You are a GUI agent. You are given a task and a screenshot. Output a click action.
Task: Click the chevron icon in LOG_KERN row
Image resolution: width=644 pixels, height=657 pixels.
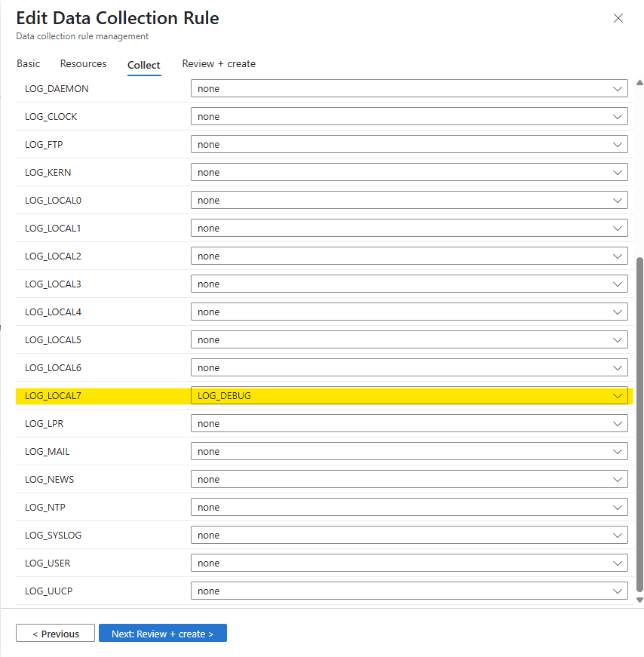pyautogui.click(x=618, y=173)
